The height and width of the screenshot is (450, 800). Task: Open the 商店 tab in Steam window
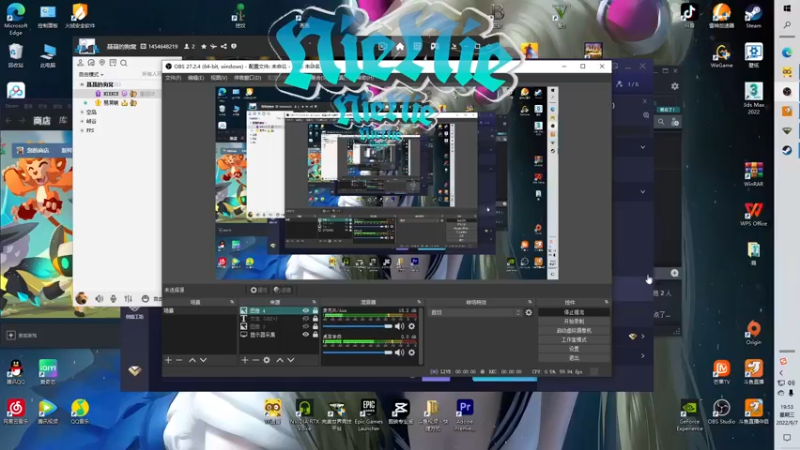[42, 121]
